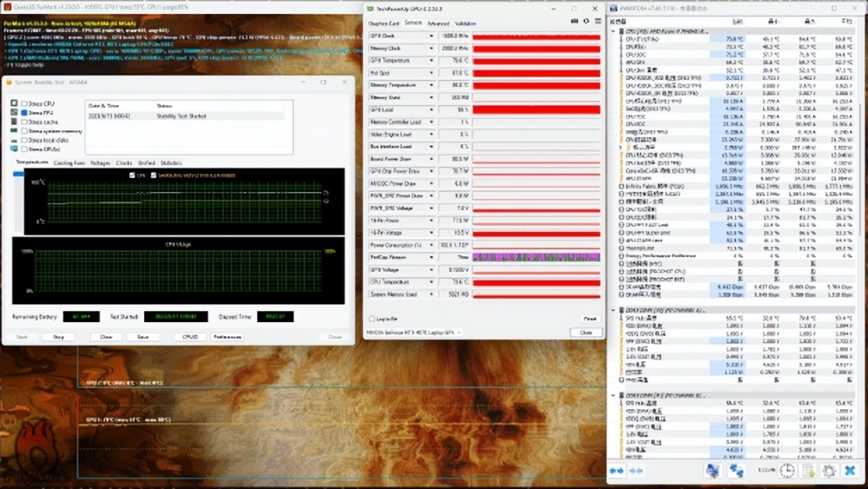Click HWiNFO expand-columns blue arrows icon
Screen dimensions: 868x489
click(616, 471)
